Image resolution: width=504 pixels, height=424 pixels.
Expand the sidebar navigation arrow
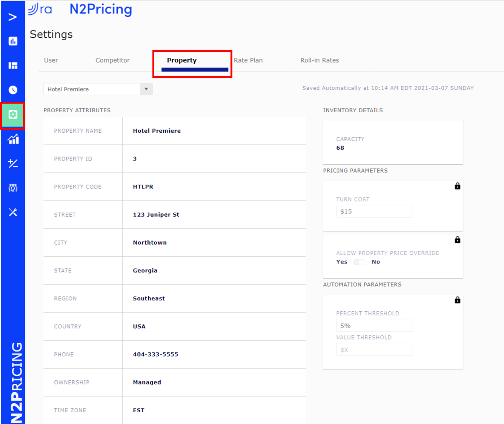[x=12, y=17]
